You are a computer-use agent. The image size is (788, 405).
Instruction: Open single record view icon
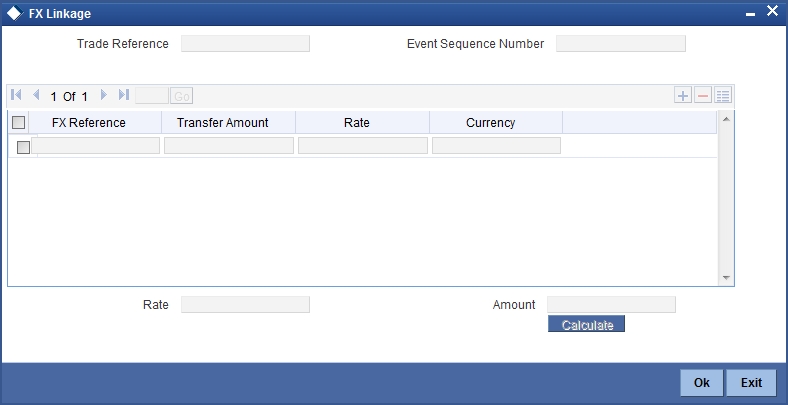coord(723,95)
